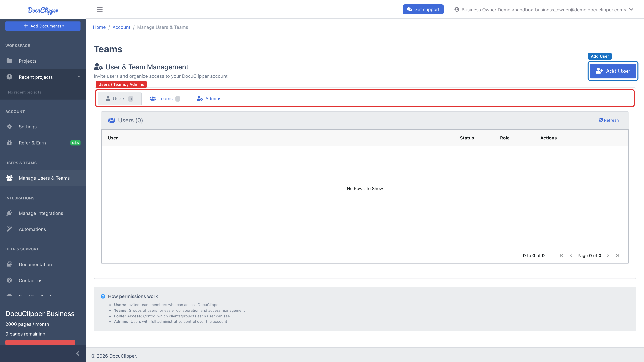Click the red pages remaining usage bar

coord(40,342)
